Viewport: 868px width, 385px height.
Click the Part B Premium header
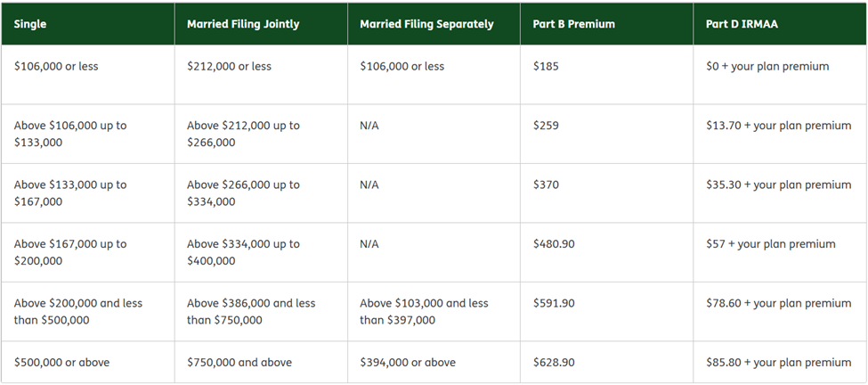(x=575, y=24)
